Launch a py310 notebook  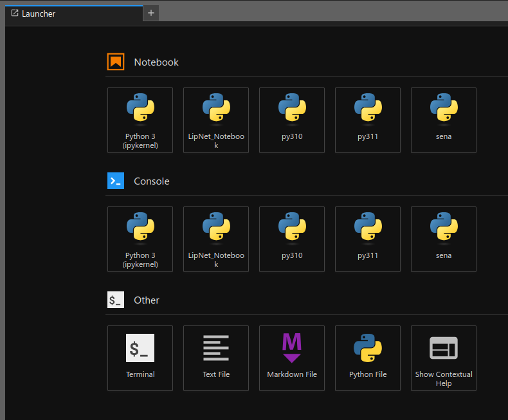[292, 120]
